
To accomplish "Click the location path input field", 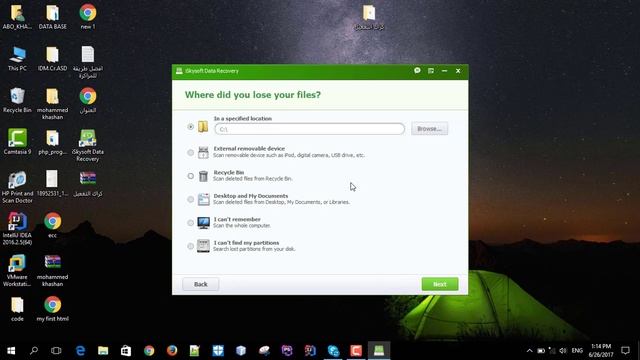I will point(309,129).
